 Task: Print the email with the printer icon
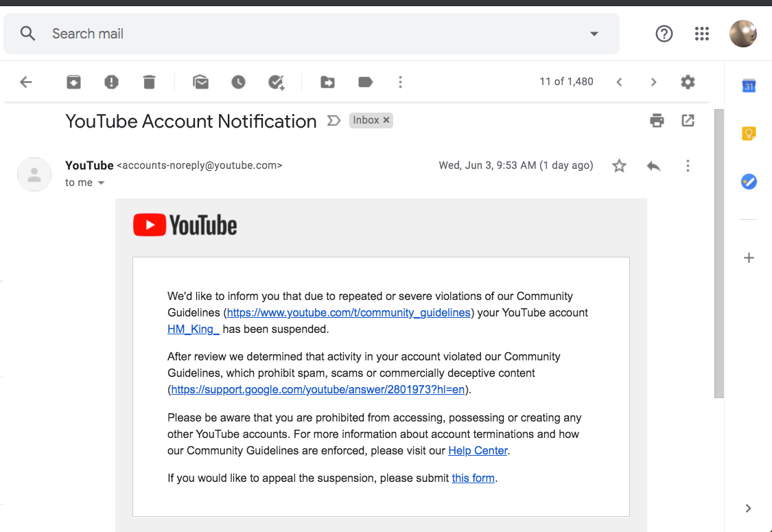tap(657, 120)
